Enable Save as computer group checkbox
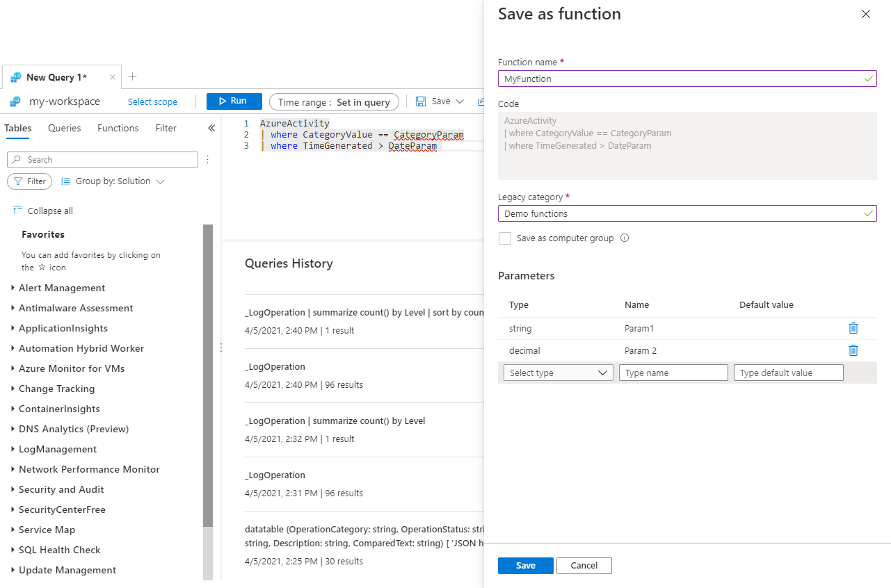Viewport: 891px width, 588px height. [x=505, y=238]
